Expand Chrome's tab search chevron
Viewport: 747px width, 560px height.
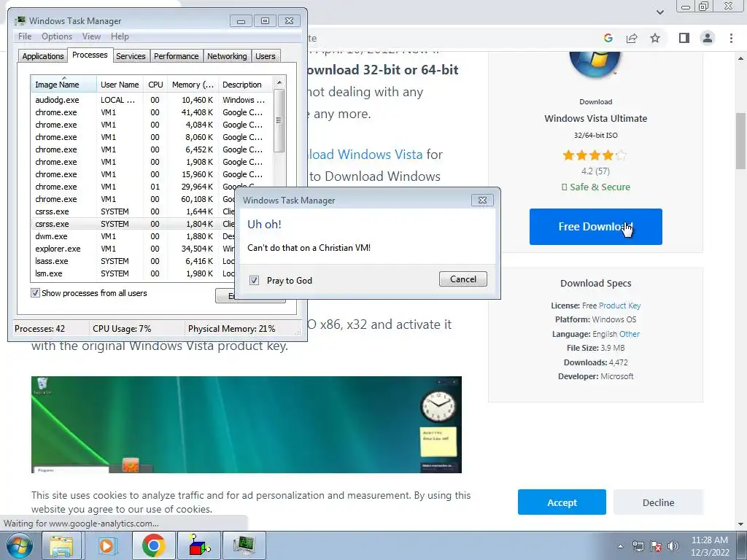(659, 12)
